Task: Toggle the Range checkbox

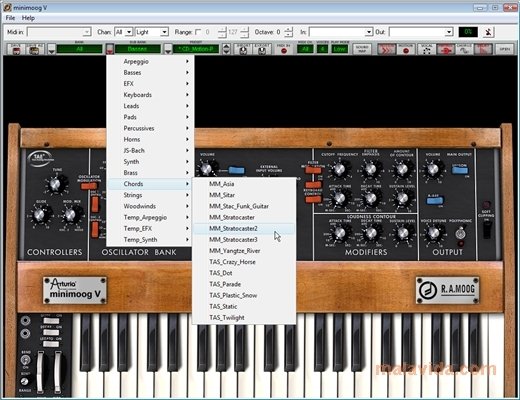Action: [x=198, y=32]
